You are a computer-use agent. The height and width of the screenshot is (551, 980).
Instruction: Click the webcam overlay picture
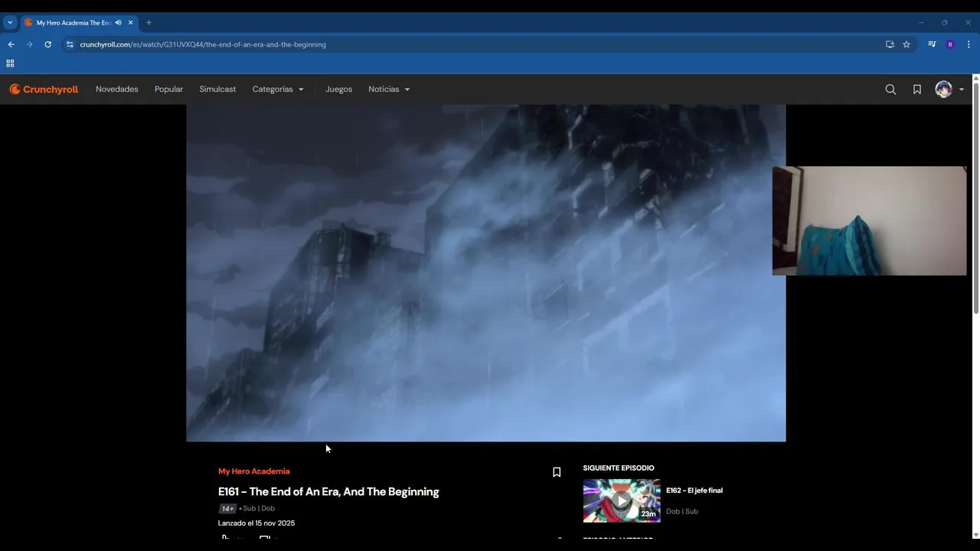(869, 220)
